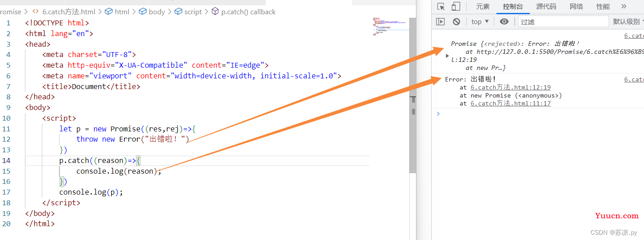The height and width of the screenshot is (240, 644).
Task: Click the <title>Document</title> line
Action: pos(91,86)
